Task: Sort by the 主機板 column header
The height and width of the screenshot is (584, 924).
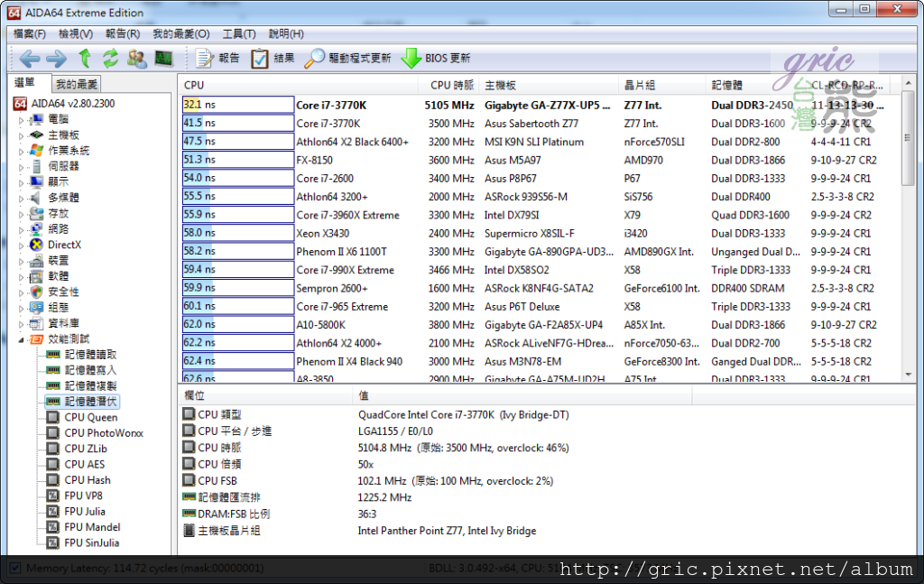Action: pos(549,85)
